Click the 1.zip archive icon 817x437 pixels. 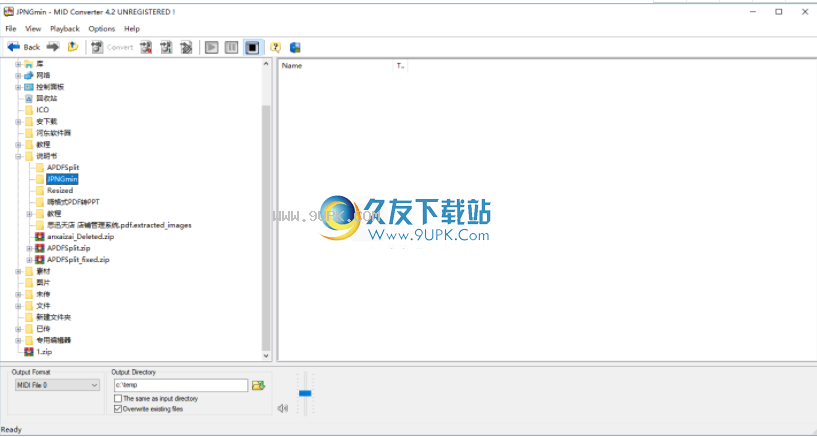pos(29,352)
